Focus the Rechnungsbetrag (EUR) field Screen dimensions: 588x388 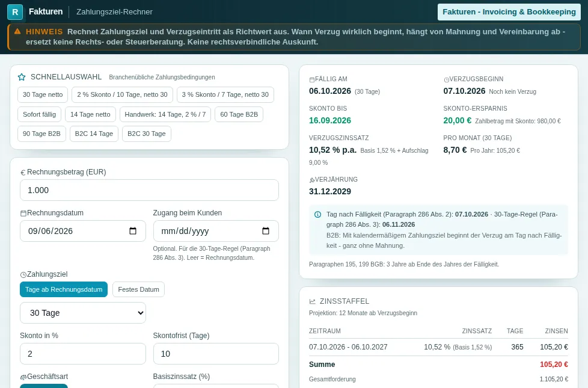tap(149, 190)
